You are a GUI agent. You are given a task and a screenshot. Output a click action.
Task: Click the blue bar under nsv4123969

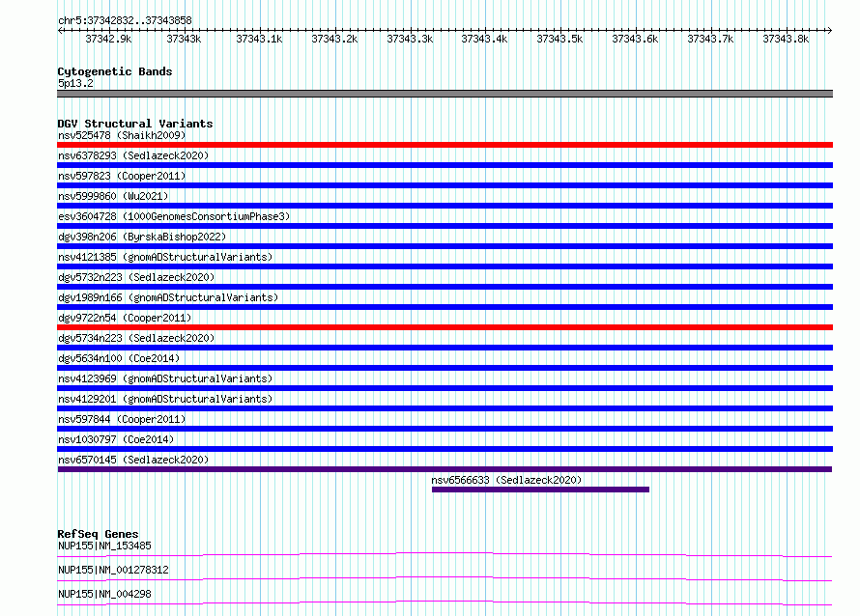point(444,388)
